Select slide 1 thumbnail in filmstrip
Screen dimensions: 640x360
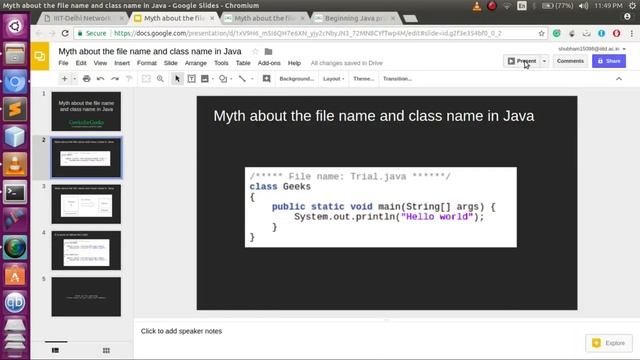[x=86, y=111]
